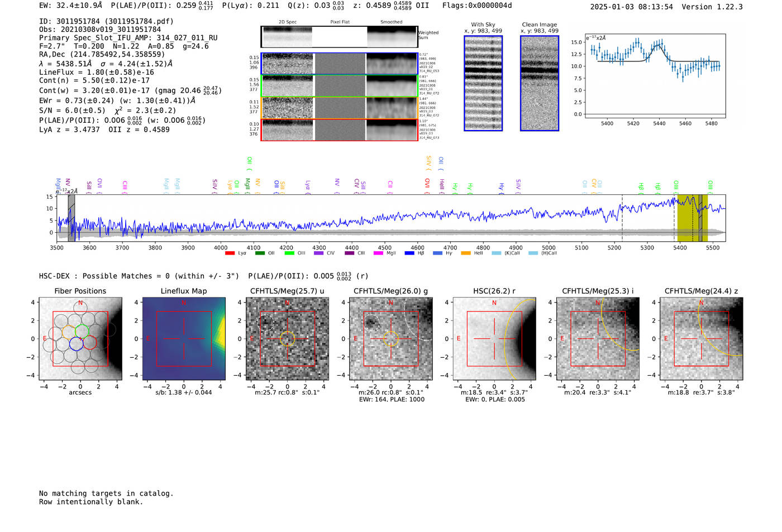Viewport: 782px width, 532px height.
Task: Click the P(Lyα): 0.211 header value
Action: point(251,5)
